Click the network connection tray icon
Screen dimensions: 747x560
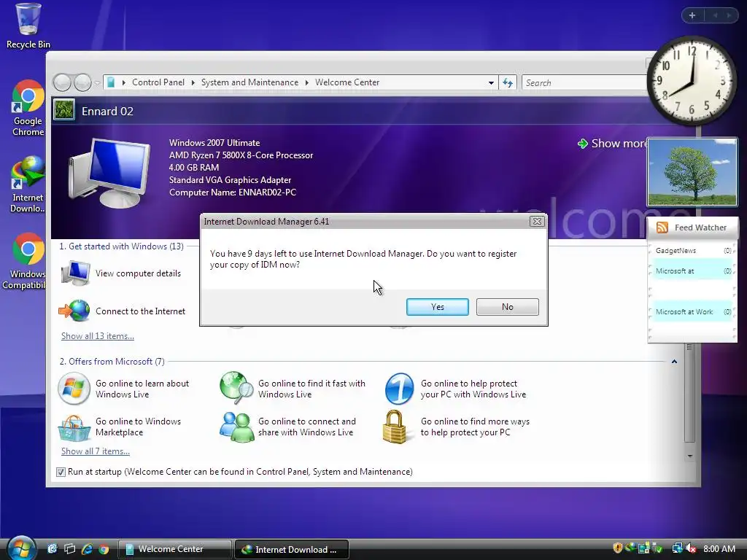tap(677, 548)
